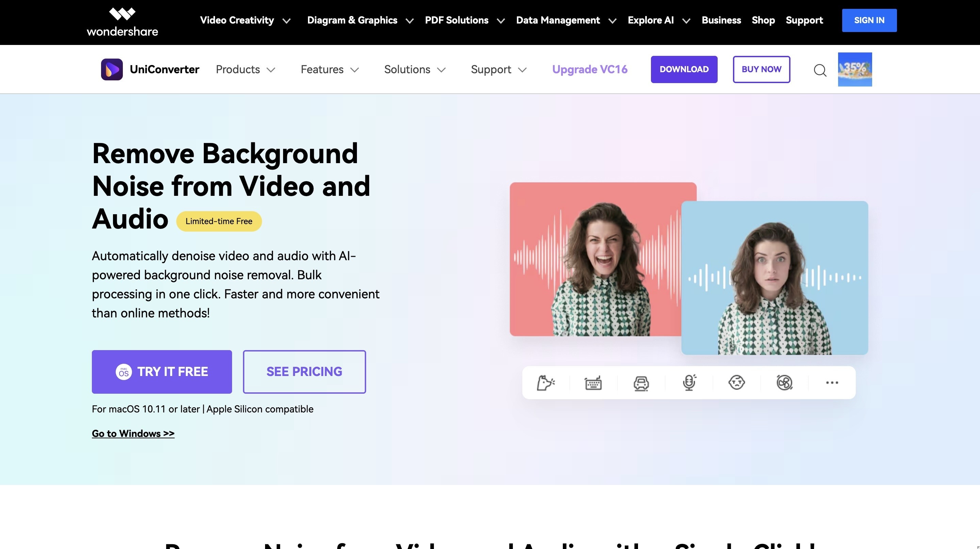The height and width of the screenshot is (549, 980).
Task: Expand the Diagram & Graphics chevron
Action: pyautogui.click(x=410, y=21)
